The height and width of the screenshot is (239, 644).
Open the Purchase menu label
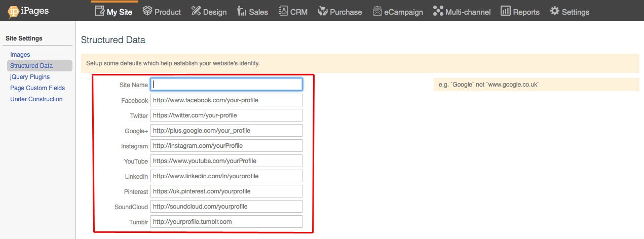pyautogui.click(x=346, y=12)
